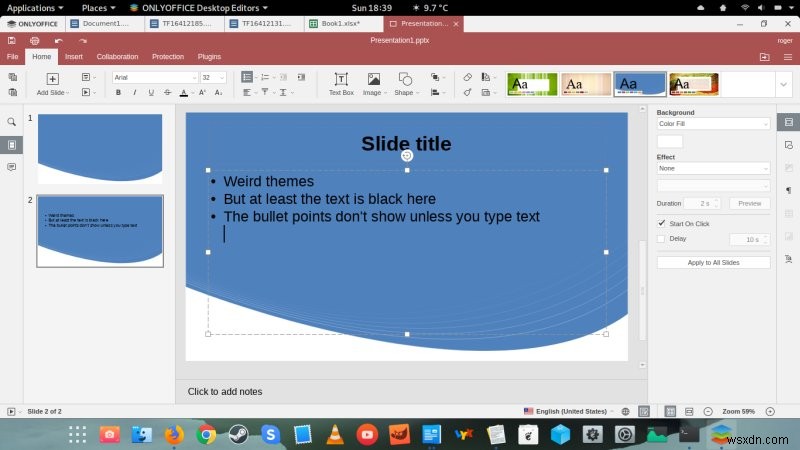Switch to Document1 tab
800x450 pixels.
point(105,23)
